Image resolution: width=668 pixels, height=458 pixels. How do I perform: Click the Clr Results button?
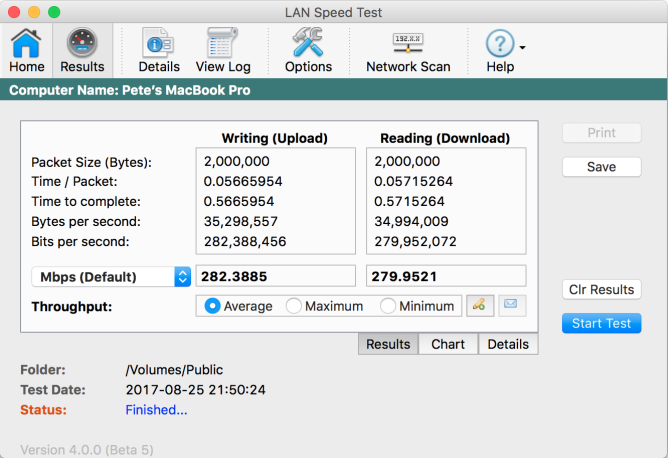[602, 289]
